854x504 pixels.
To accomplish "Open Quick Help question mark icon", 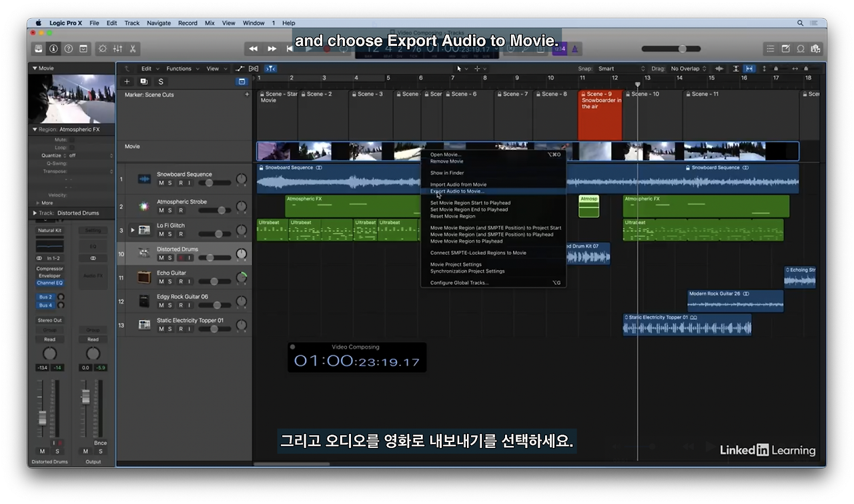I will (68, 49).
